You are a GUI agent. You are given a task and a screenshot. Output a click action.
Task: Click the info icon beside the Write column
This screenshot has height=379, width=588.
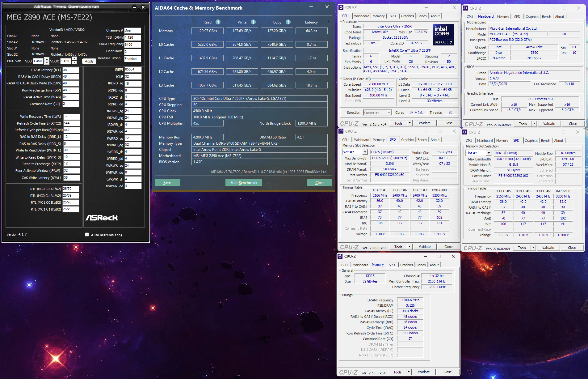(253, 22)
